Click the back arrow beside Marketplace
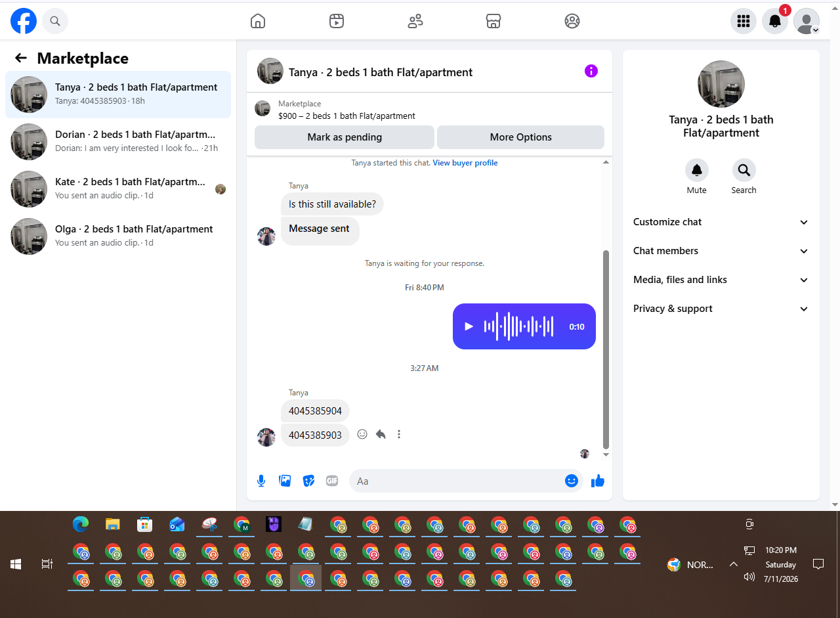Image resolution: width=840 pixels, height=618 pixels. click(x=21, y=58)
